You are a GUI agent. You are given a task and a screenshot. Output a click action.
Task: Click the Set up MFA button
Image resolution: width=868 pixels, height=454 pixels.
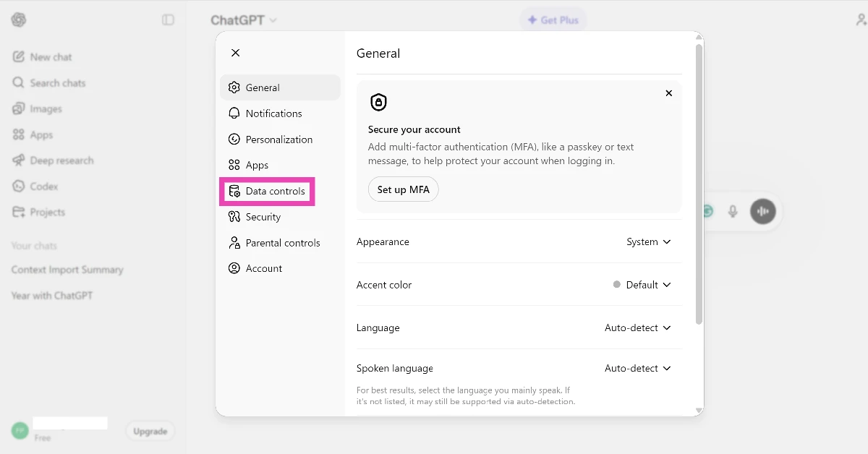403,189
